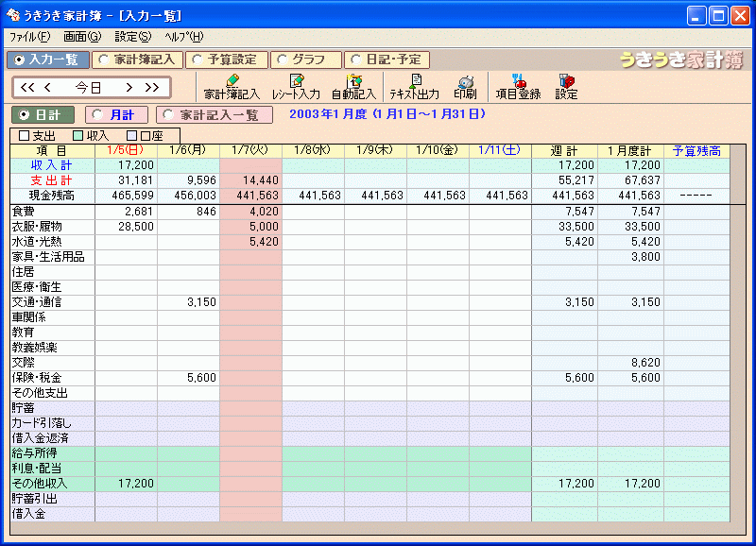Toggle the 支出 expense checkbox
The image size is (756, 546).
coord(38,136)
